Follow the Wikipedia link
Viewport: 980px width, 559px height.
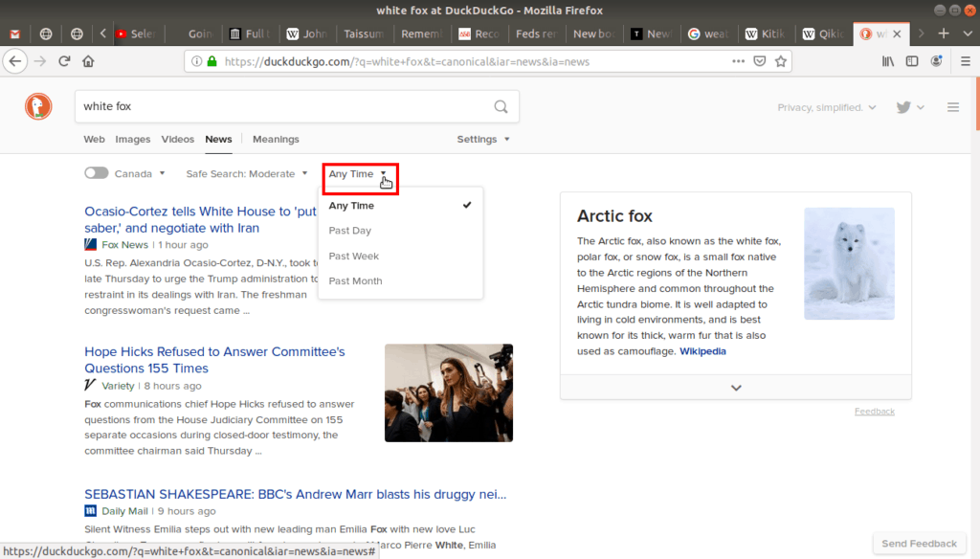click(x=702, y=350)
